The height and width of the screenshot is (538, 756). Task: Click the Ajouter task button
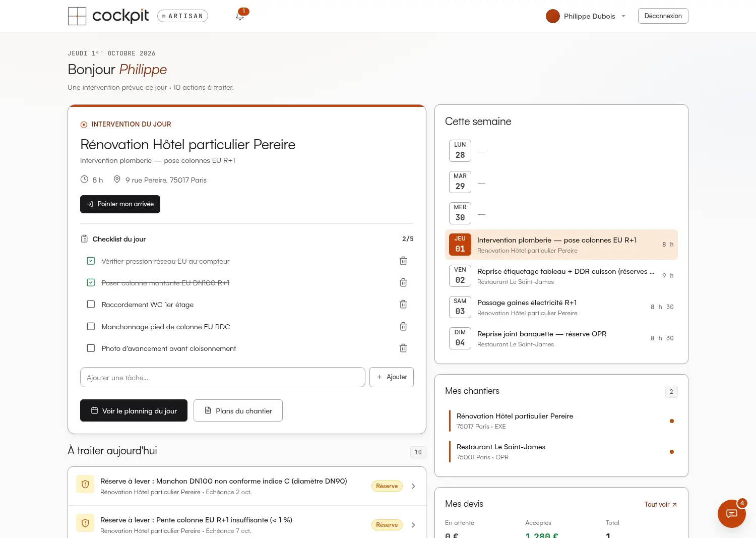tap(392, 377)
